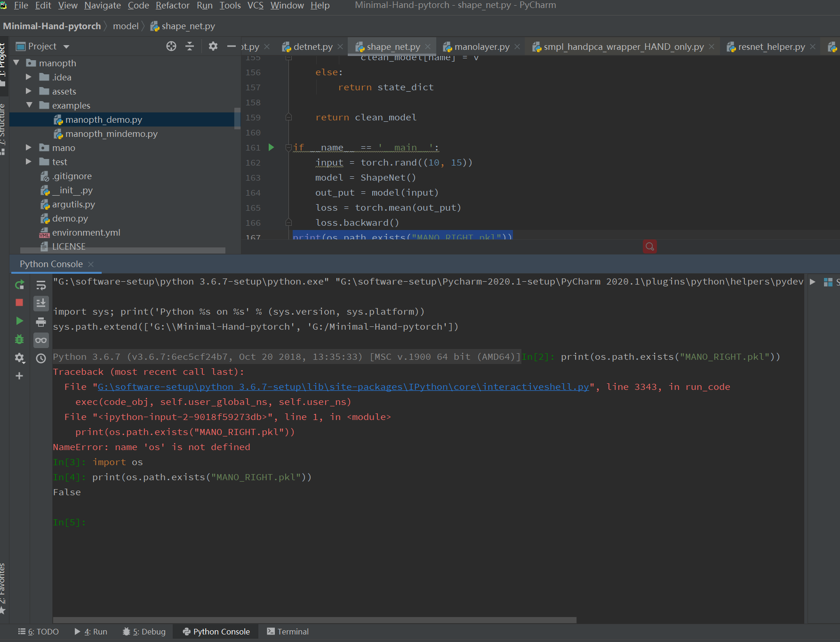840x642 pixels.
Task: Add new console with plus icon
Action: click(x=19, y=376)
